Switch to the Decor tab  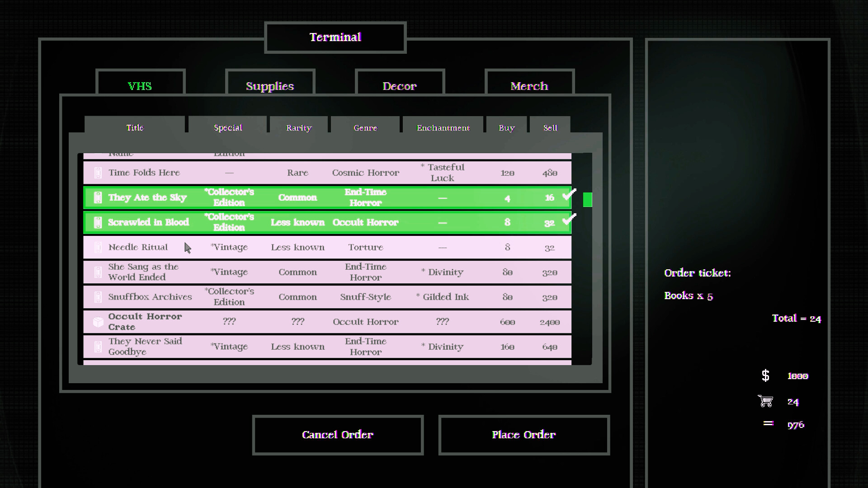[400, 86]
